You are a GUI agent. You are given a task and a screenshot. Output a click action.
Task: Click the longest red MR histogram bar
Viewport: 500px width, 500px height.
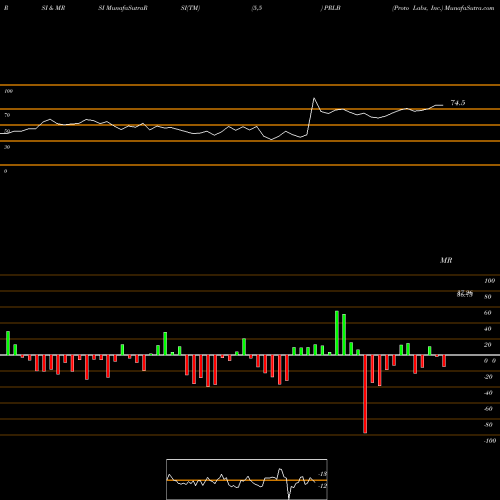[x=365, y=394]
